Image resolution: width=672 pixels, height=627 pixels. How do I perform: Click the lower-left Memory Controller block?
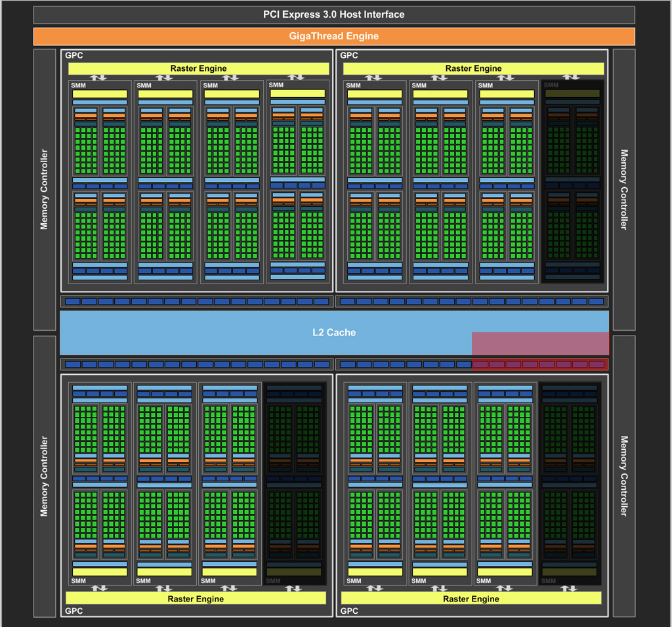click(45, 476)
